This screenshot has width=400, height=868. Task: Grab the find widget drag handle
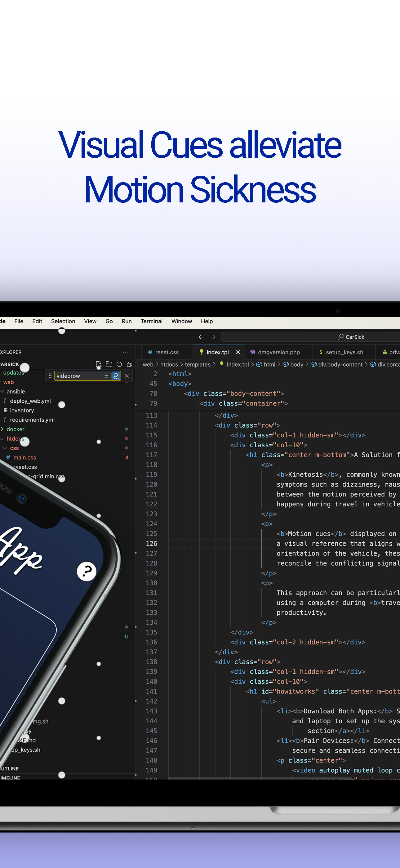(50, 376)
